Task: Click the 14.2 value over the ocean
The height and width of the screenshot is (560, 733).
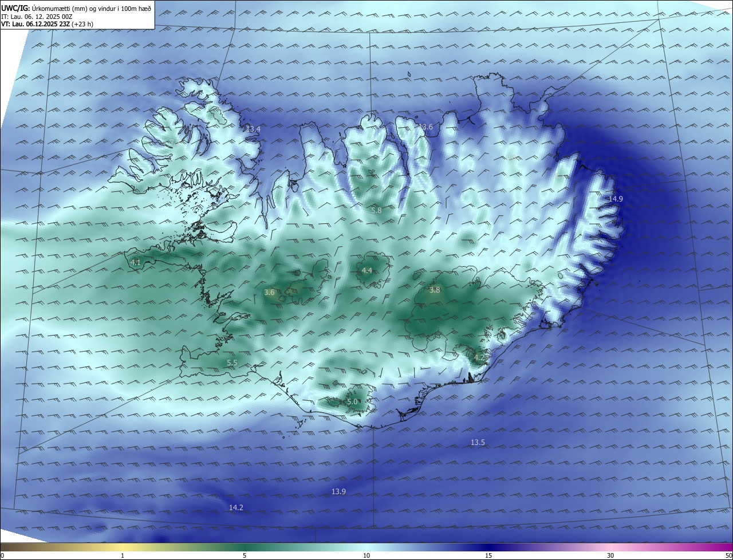Action: [236, 507]
